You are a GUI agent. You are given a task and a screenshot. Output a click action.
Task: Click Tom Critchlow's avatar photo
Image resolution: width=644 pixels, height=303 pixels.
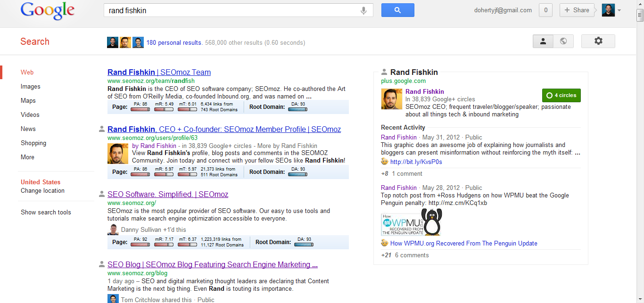(113, 299)
